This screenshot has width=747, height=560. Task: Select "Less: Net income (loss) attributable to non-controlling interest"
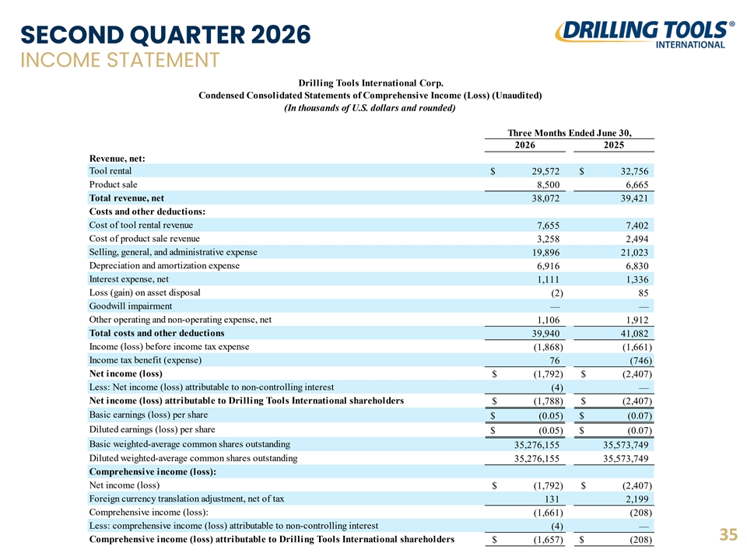click(x=212, y=387)
